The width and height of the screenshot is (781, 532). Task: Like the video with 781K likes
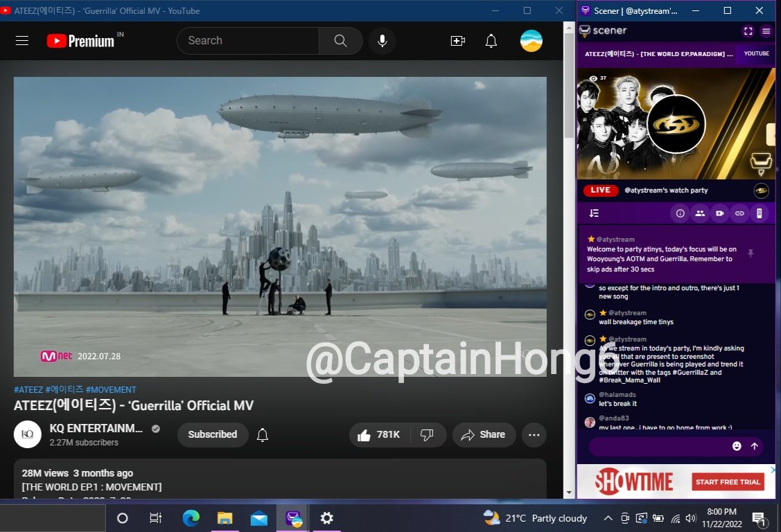coord(378,435)
